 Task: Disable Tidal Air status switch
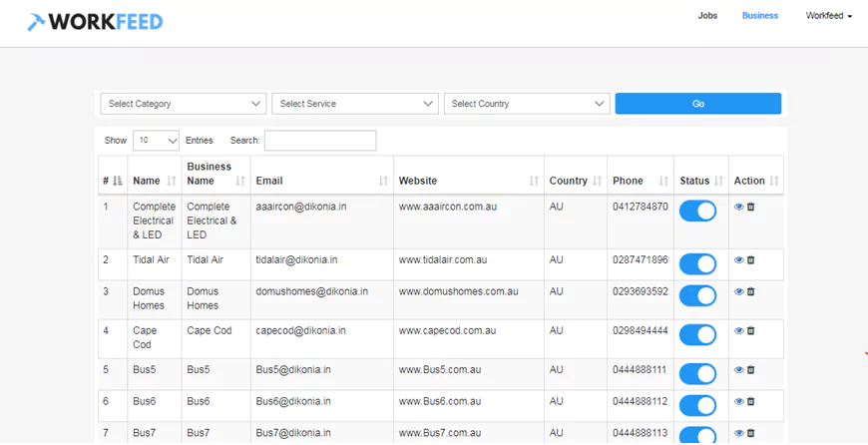click(697, 264)
